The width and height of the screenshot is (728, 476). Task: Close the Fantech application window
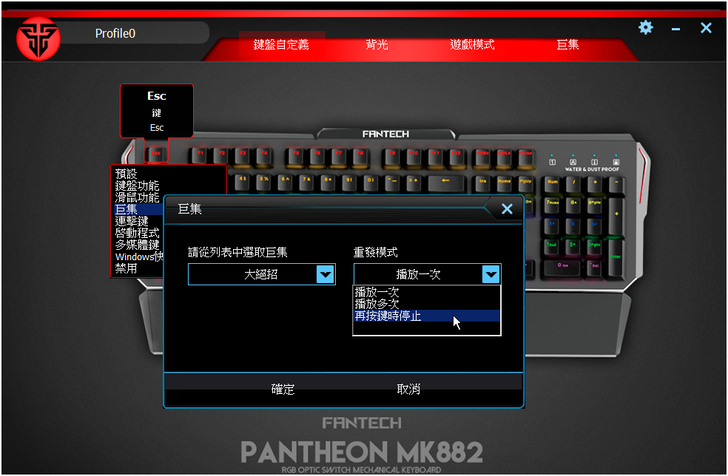click(706, 28)
